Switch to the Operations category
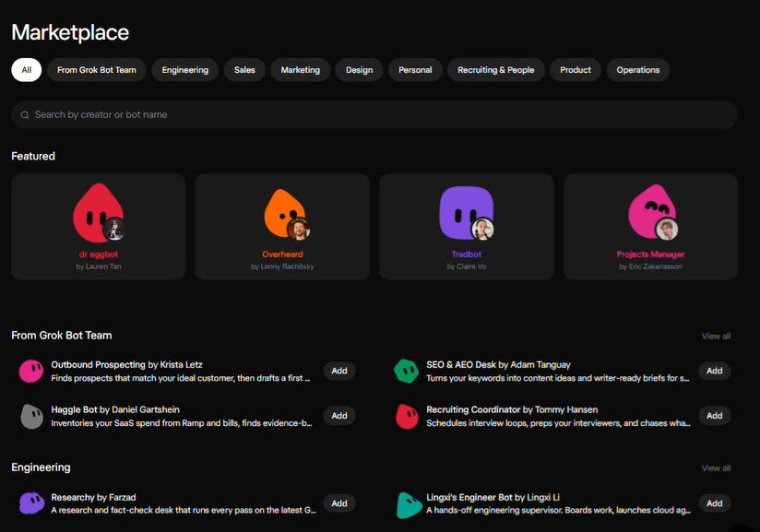760x532 pixels. click(x=638, y=70)
